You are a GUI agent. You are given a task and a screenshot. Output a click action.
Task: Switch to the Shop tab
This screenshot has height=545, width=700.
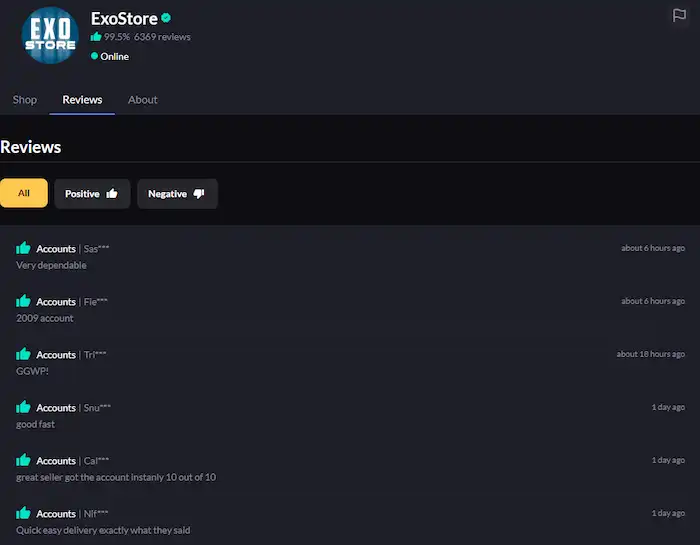coord(25,100)
